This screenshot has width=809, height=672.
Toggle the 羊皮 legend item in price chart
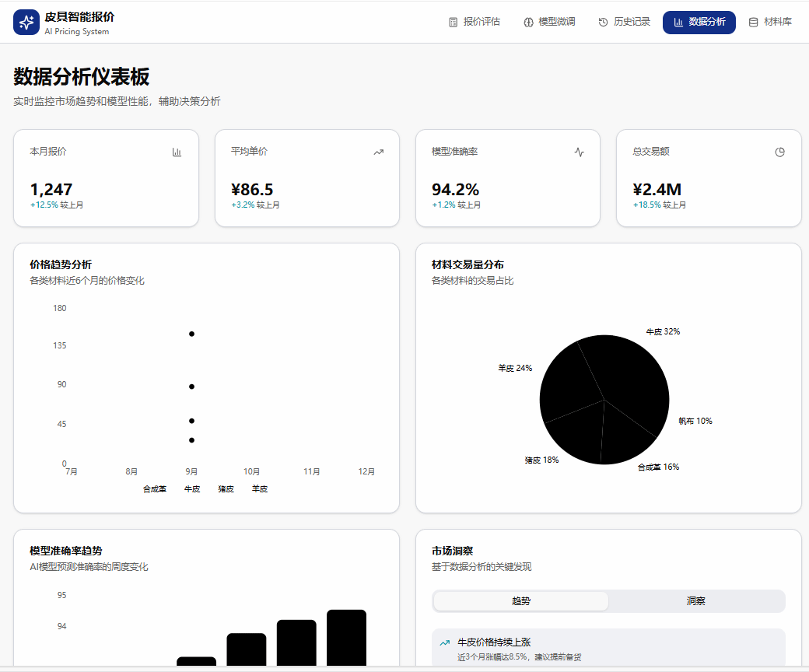[x=260, y=489]
